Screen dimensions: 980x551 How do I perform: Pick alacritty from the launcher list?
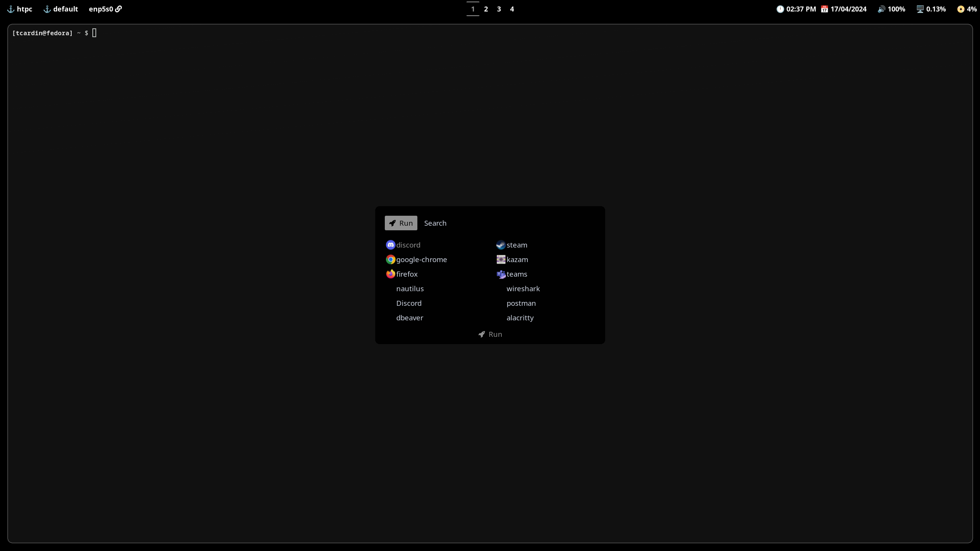pyautogui.click(x=520, y=318)
